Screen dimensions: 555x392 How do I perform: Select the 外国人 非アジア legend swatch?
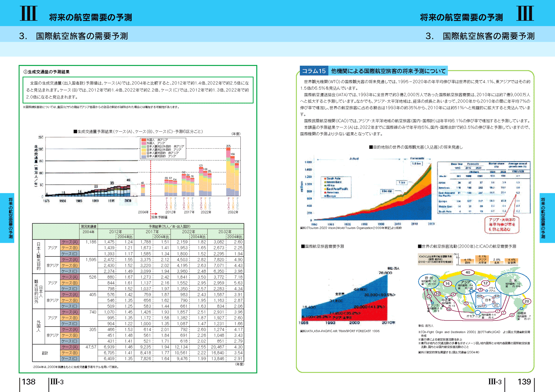143,140
